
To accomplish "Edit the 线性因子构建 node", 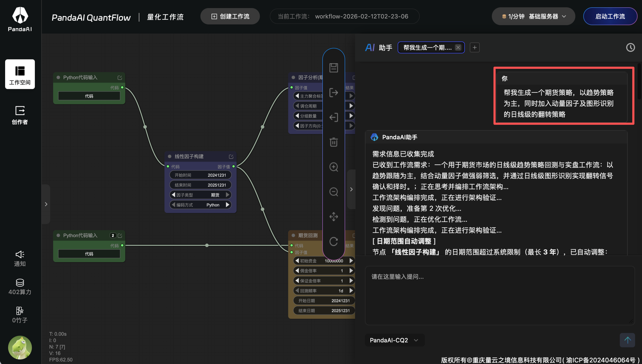I will pos(231,156).
